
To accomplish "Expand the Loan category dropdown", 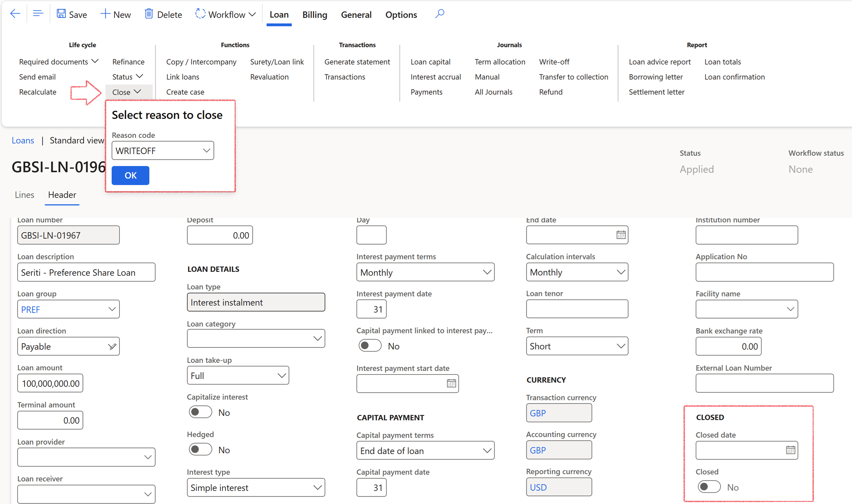I will [x=317, y=339].
